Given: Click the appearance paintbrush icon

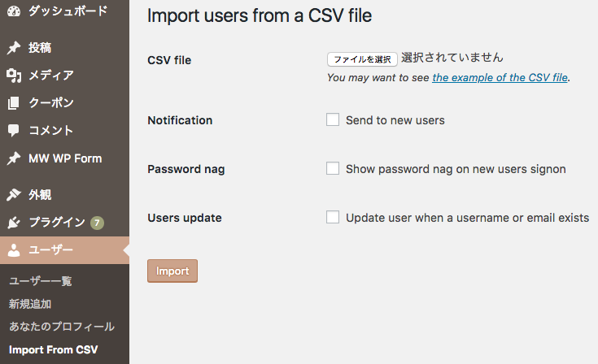Looking at the screenshot, I should coord(14,195).
